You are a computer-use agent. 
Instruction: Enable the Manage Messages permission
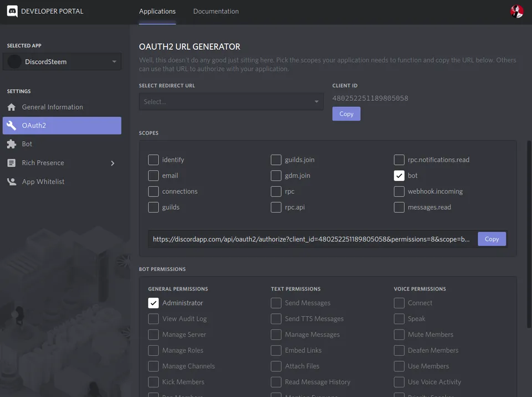tap(276, 334)
